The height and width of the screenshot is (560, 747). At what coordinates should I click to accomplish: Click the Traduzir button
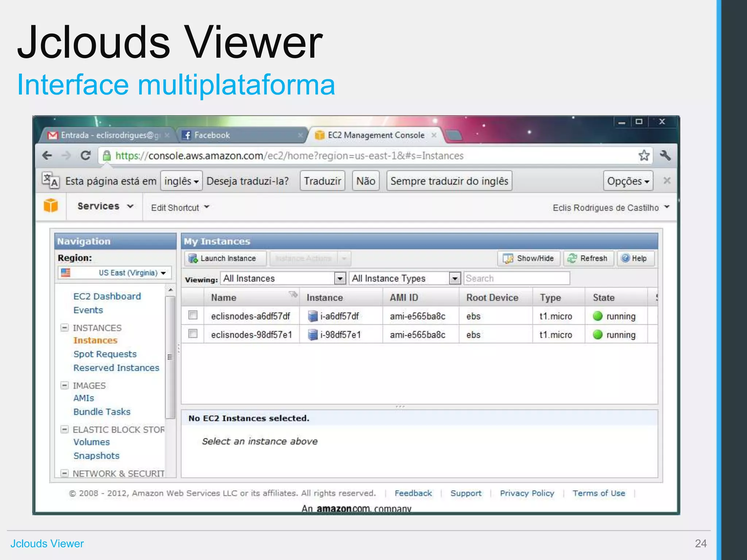[322, 181]
